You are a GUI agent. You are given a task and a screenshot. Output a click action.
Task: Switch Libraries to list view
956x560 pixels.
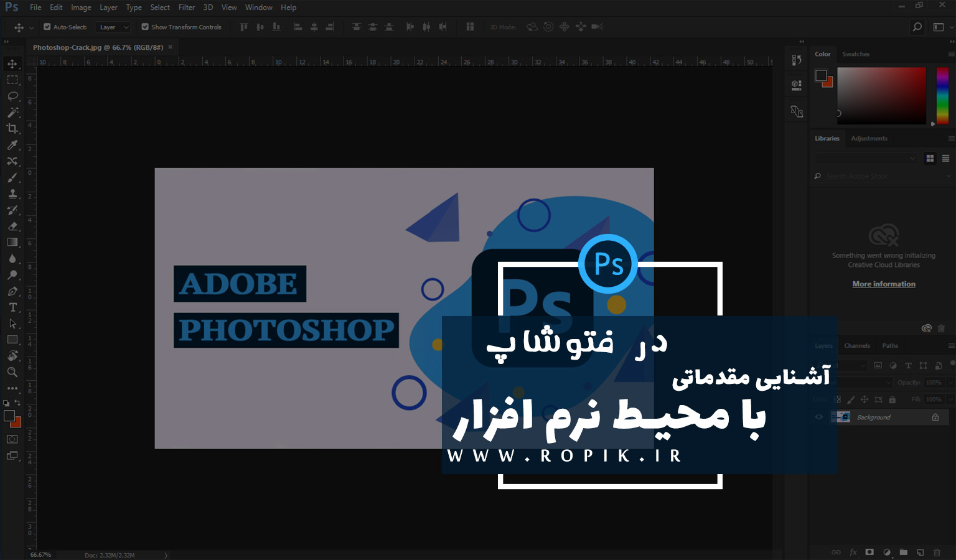(x=945, y=158)
